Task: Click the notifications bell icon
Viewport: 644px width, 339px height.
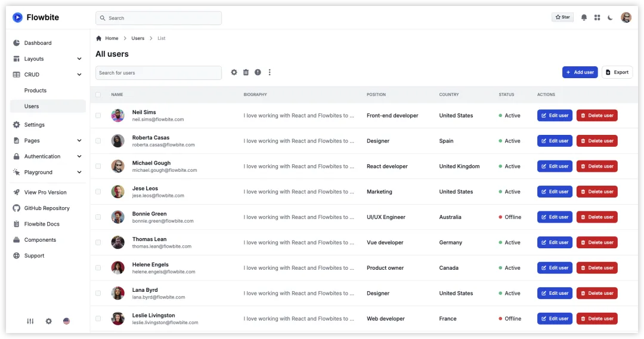Action: 584,18
